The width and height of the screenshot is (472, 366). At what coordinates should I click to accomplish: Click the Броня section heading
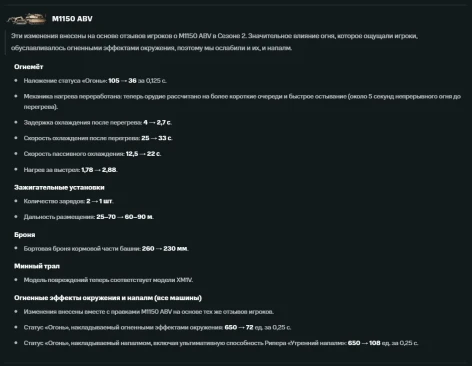(x=25, y=235)
